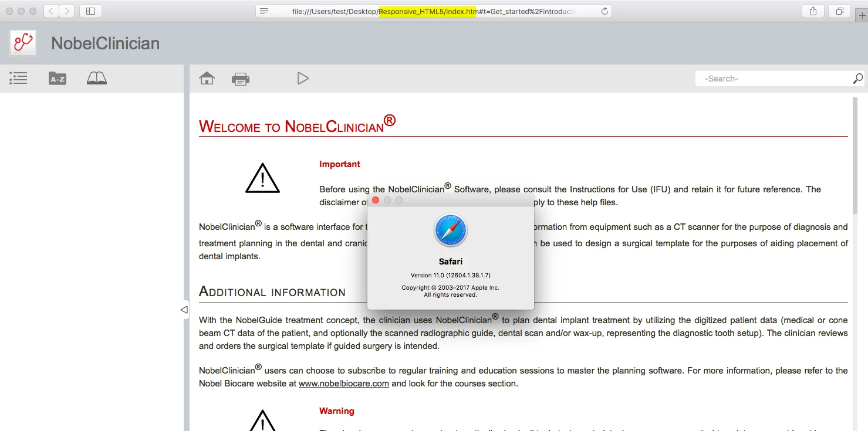Screen dimensions: 868x431
Task: Close the About Safari dialog with the red button
Action: coord(376,201)
